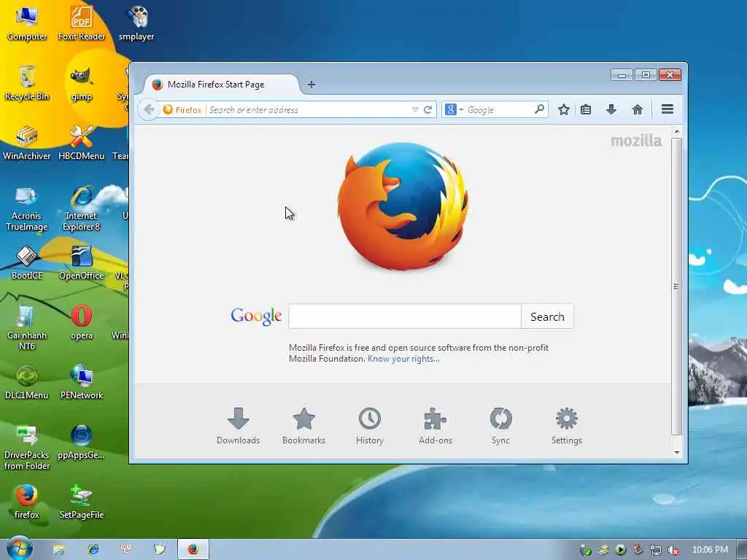Select Acronis TrueImage desktop icon
The width and height of the screenshot is (747, 560).
(x=27, y=208)
